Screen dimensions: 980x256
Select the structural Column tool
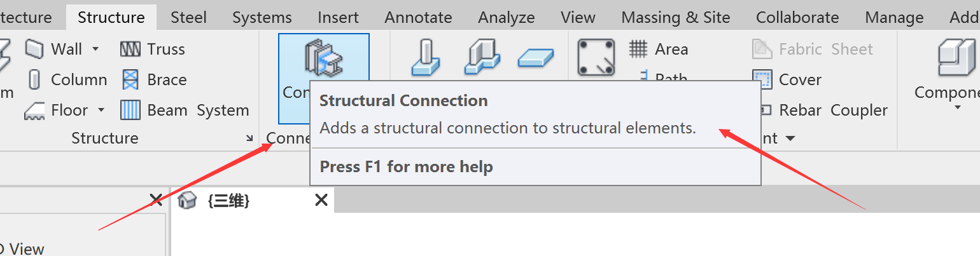(x=66, y=80)
